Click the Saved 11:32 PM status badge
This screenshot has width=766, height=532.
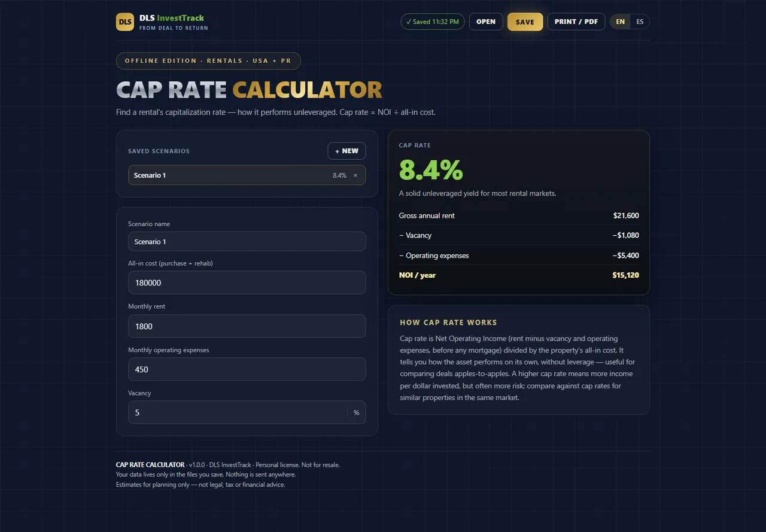[433, 22]
